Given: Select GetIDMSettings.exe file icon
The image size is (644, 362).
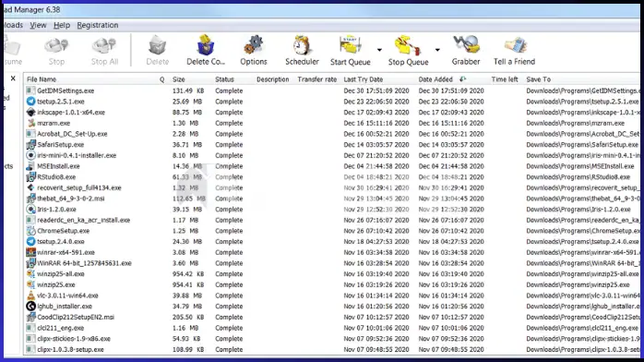Looking at the screenshot, I should [30, 90].
